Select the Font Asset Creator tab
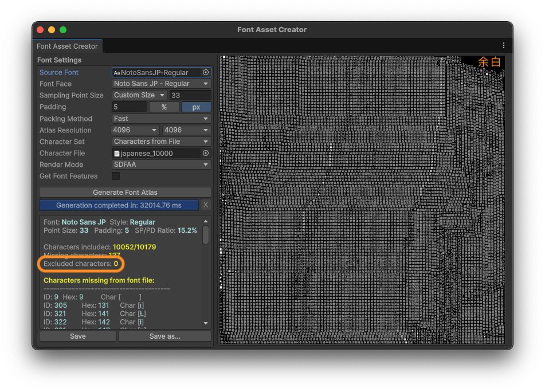 coord(67,46)
